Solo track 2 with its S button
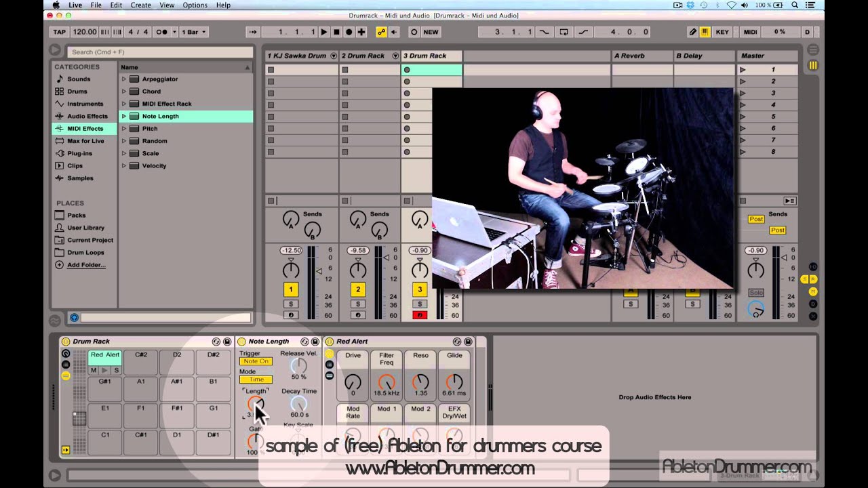868x488 pixels. [358, 304]
